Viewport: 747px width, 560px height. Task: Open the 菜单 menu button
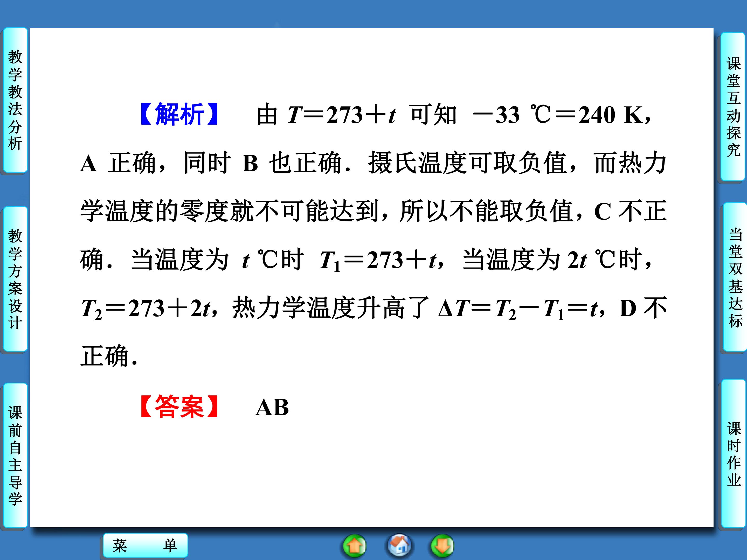tap(145, 545)
